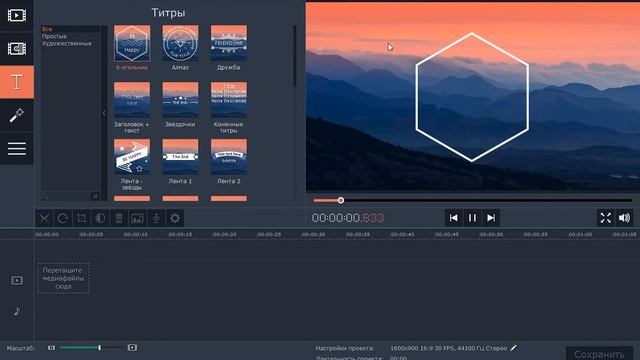Click the trash delete icon
The width and height of the screenshot is (640, 360).
[x=119, y=218]
